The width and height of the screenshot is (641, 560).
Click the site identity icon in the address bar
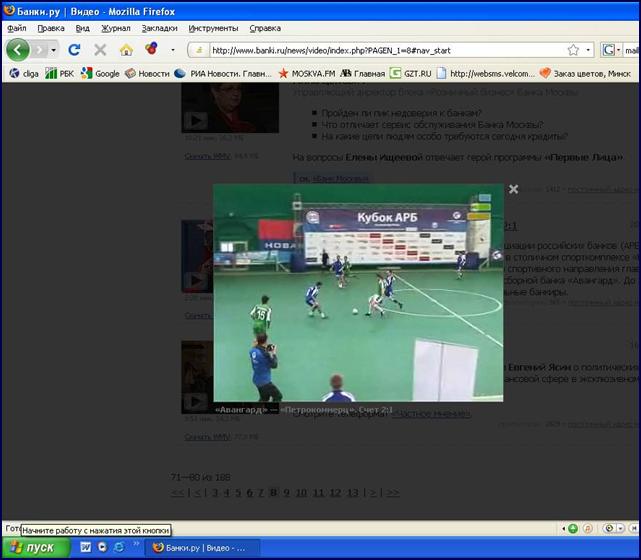(x=199, y=50)
